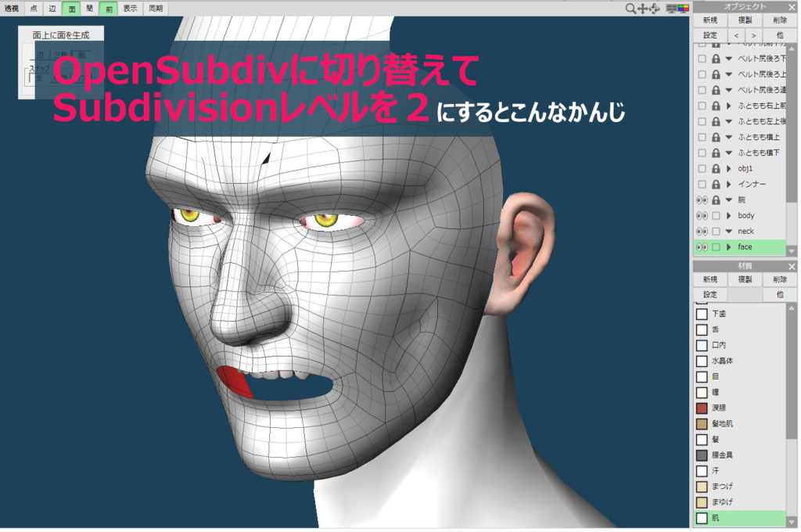Viewport: 801px width, 532px height.
Task: Click the lock icon for ふともも左上後
Action: point(717,121)
